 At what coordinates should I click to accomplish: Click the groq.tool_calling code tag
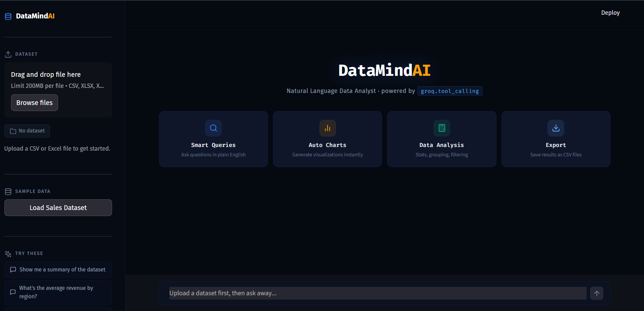[x=450, y=91]
